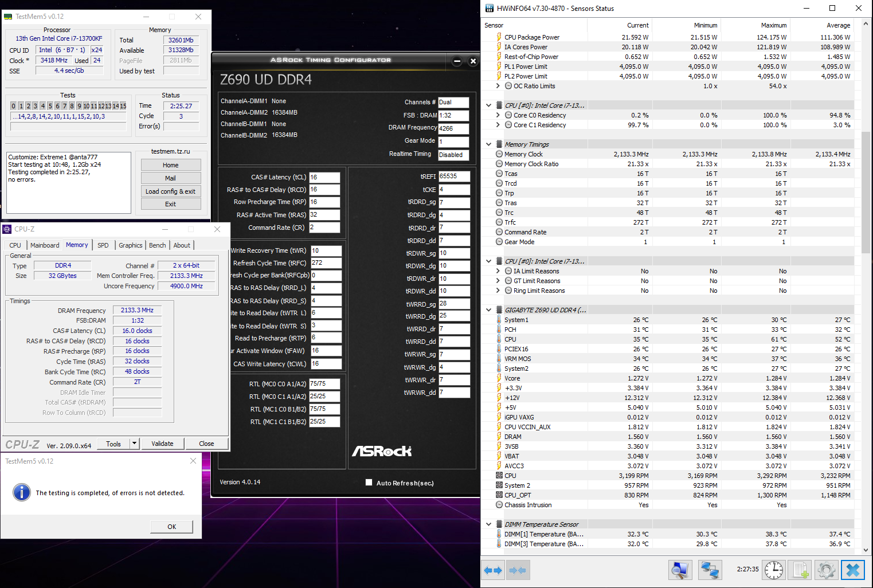Expand the OC Ratio Limits row

click(498, 86)
